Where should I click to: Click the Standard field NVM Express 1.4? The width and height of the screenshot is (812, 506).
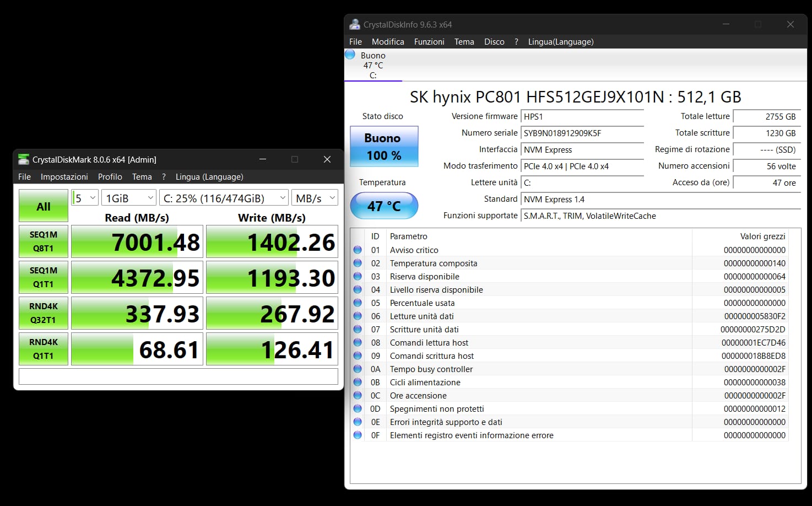[x=661, y=199]
